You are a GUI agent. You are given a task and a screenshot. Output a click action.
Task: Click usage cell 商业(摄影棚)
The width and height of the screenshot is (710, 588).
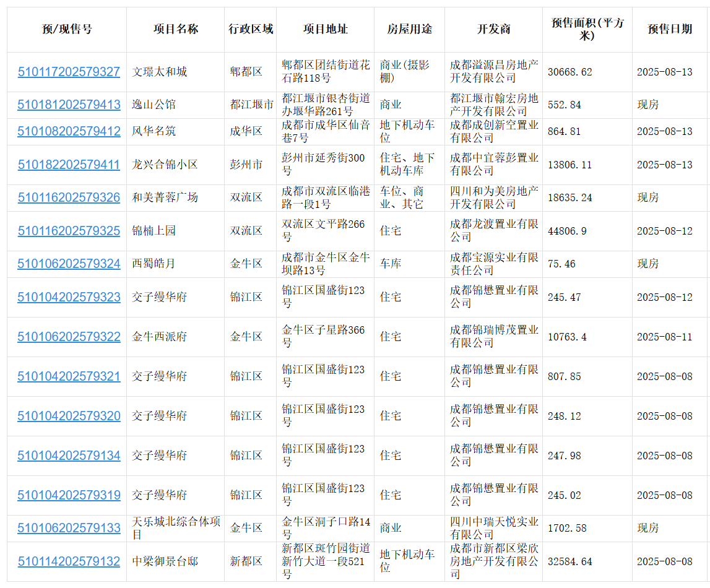[404, 72]
